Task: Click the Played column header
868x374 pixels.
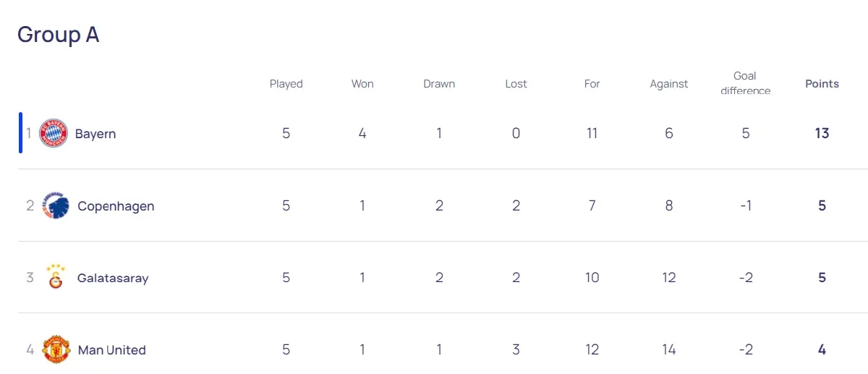Action: pyautogui.click(x=286, y=84)
